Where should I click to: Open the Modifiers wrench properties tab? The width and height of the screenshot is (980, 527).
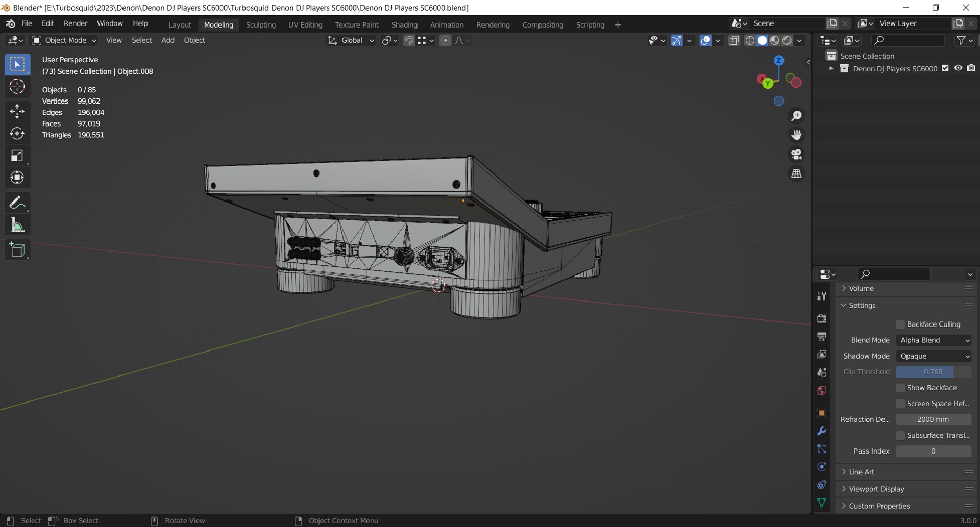[x=821, y=431]
